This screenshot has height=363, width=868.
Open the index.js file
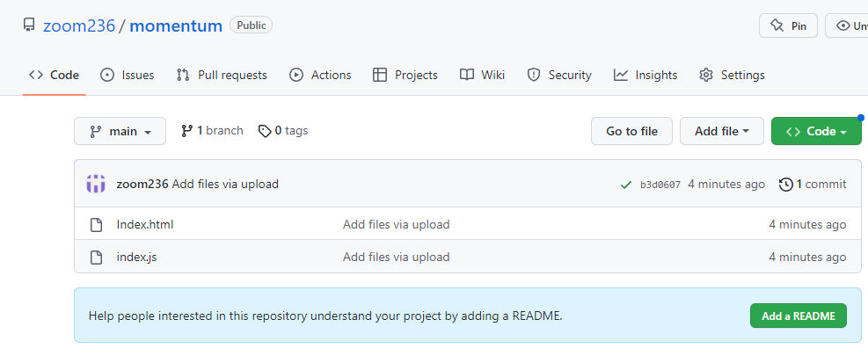pos(136,257)
